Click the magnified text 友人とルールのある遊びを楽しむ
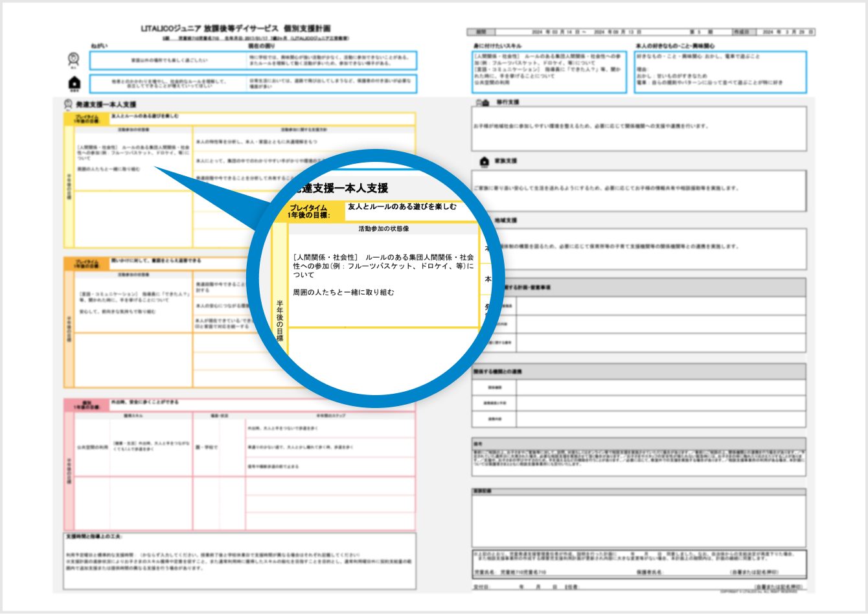The width and height of the screenshot is (868, 614). pos(402,207)
